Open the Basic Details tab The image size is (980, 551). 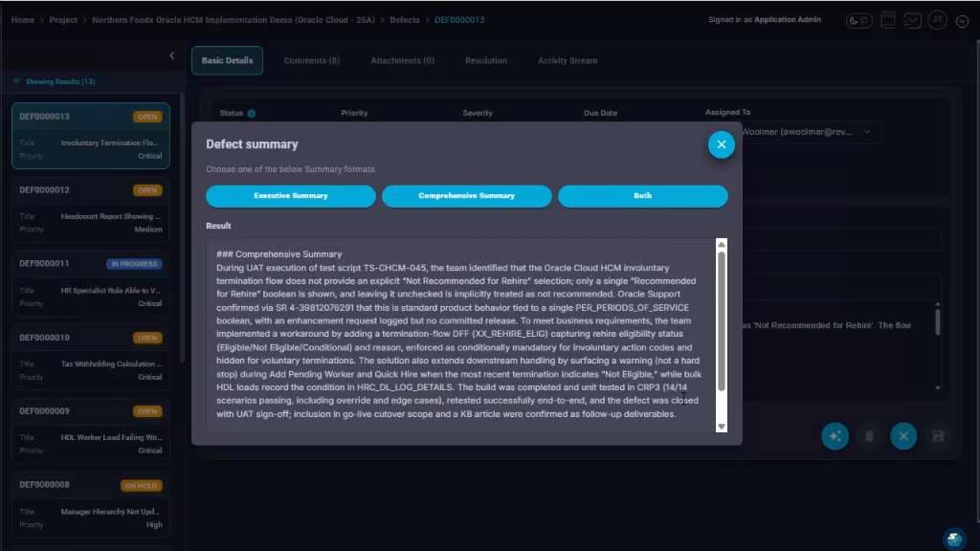click(227, 60)
